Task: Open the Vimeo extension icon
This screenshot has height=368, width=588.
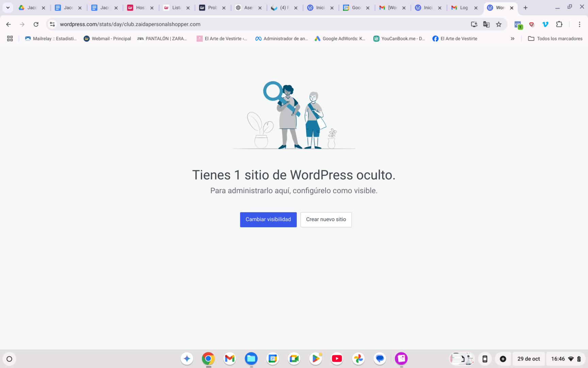Action: click(545, 24)
